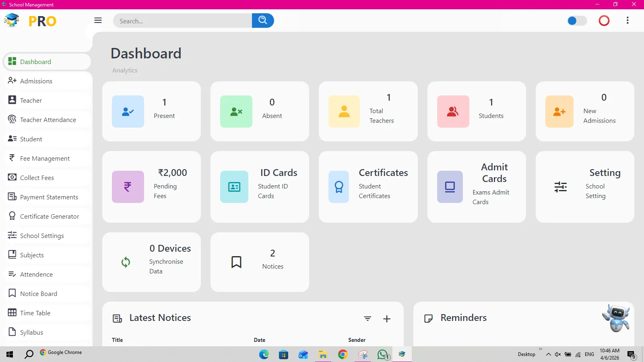644x362 pixels.
Task: View Payment Statements
Action: pyautogui.click(x=47, y=197)
